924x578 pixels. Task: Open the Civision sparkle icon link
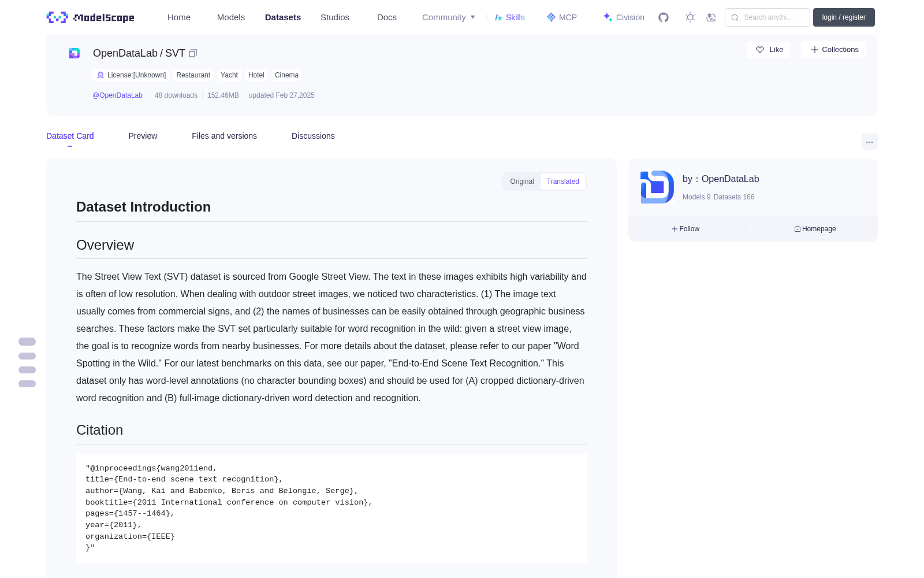[608, 17]
